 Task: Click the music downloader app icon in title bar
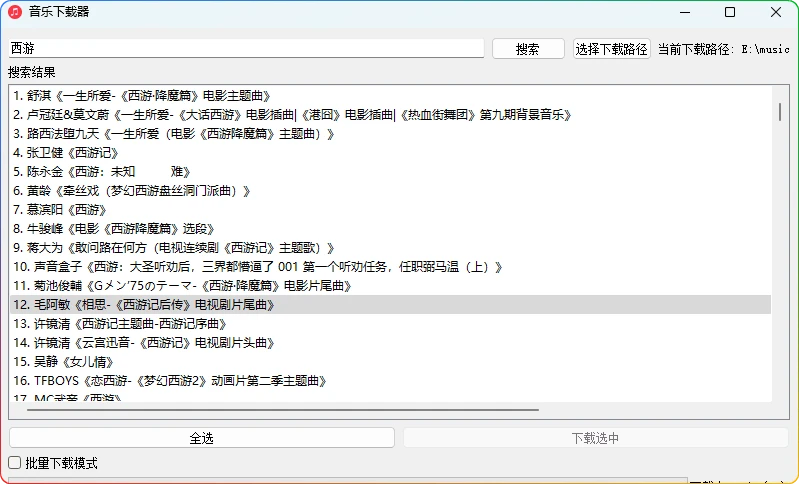15,12
